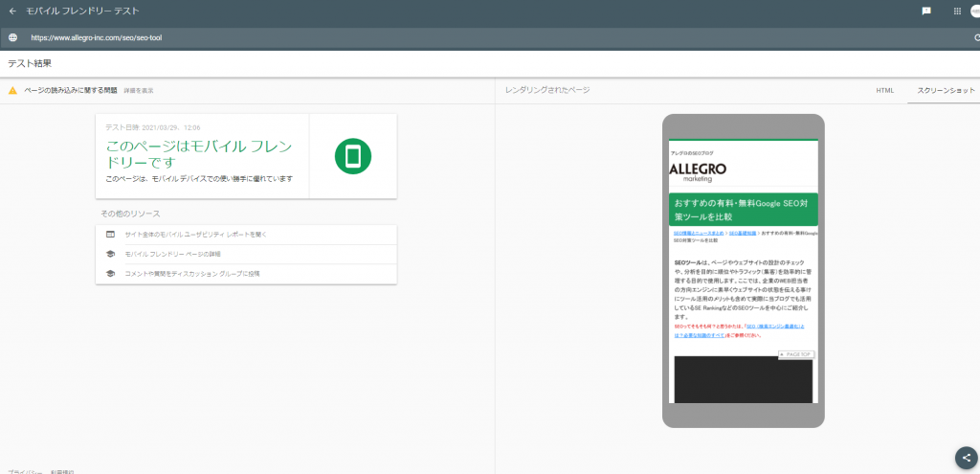Switch to the スクリーンショット tab
The width and height of the screenshot is (980, 474).
point(946,91)
